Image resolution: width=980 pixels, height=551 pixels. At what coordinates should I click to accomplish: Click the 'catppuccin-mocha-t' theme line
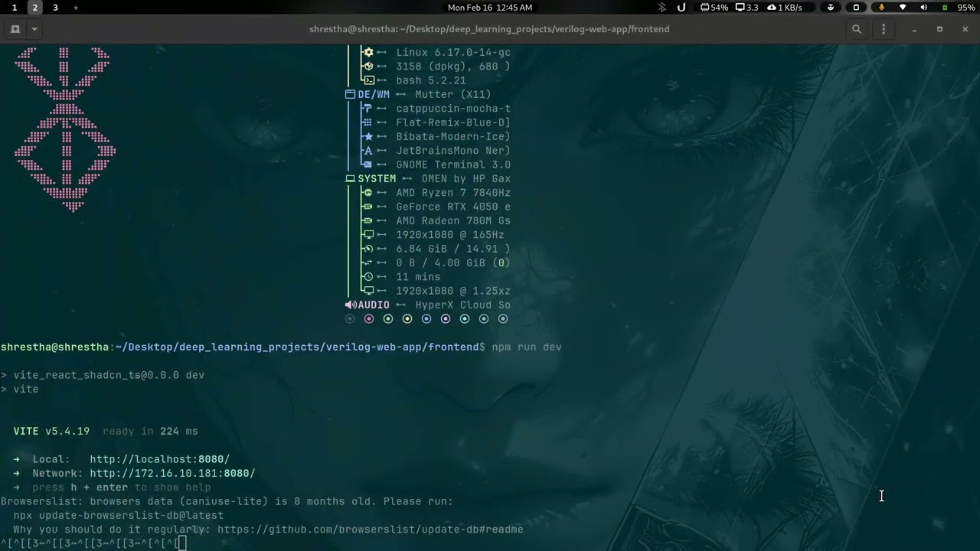click(x=453, y=109)
